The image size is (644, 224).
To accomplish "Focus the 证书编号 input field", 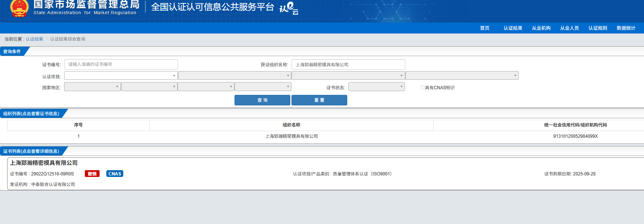I will [x=121, y=64].
